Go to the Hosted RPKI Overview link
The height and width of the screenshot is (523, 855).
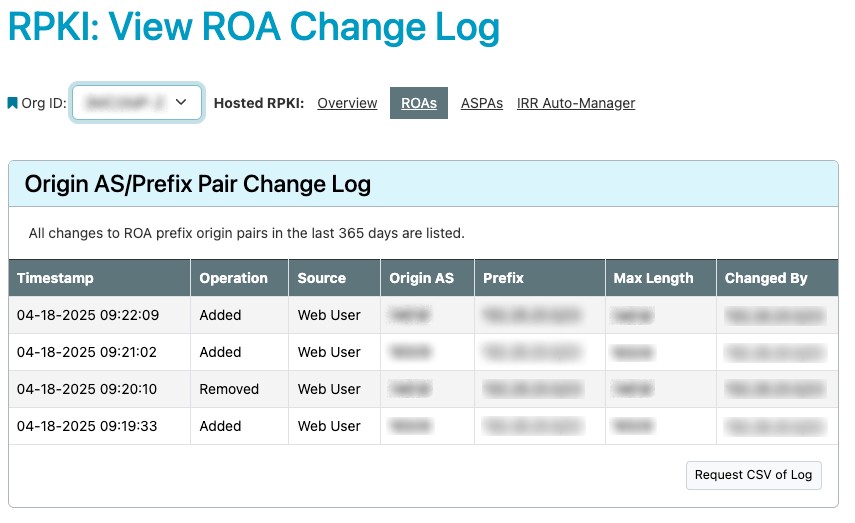click(347, 103)
